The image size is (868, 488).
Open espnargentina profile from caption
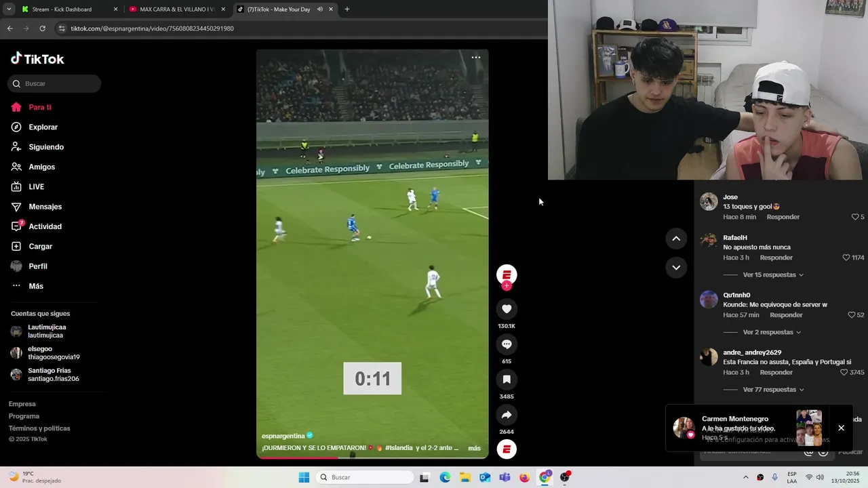283,436
